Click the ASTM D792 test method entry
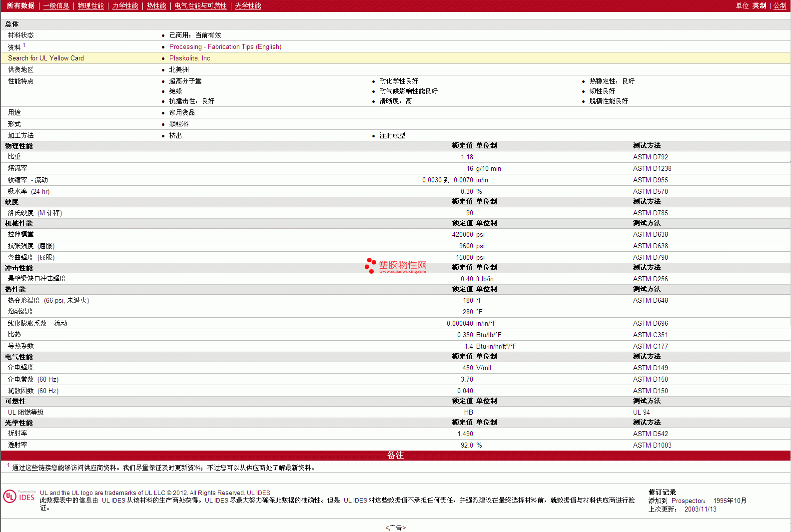 pos(650,157)
